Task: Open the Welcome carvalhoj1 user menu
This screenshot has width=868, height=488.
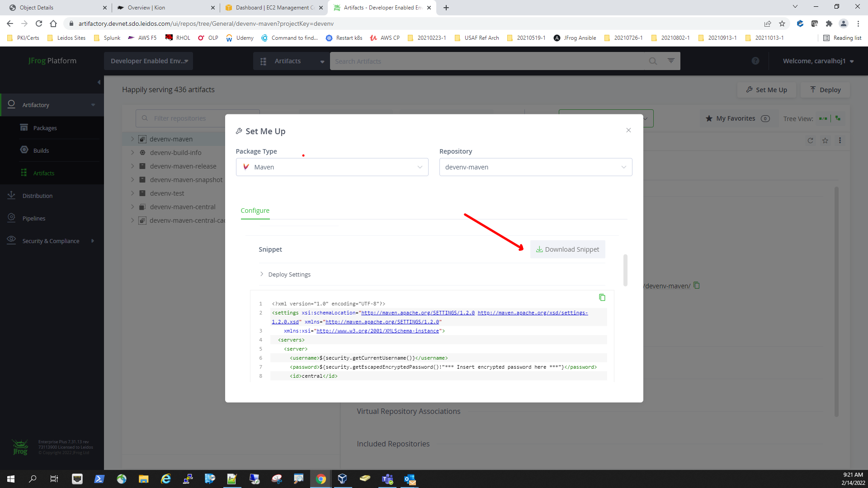Action: 818,61
